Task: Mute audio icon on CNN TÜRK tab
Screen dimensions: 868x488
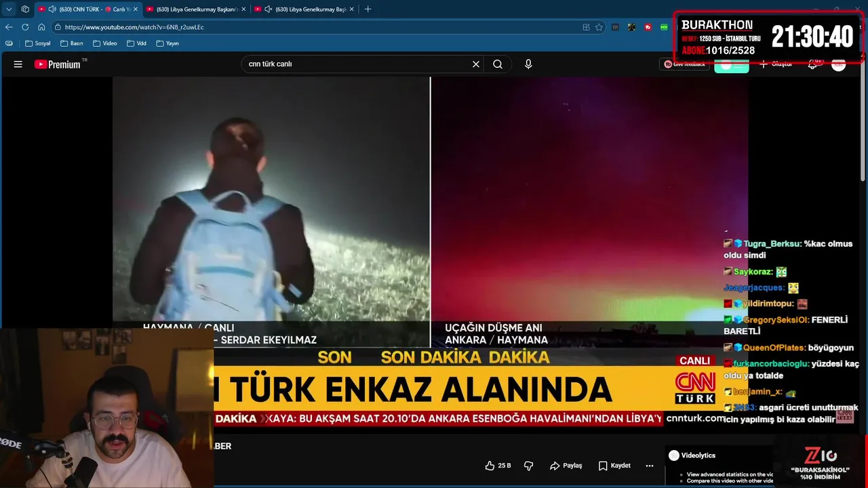Action: click(52, 9)
